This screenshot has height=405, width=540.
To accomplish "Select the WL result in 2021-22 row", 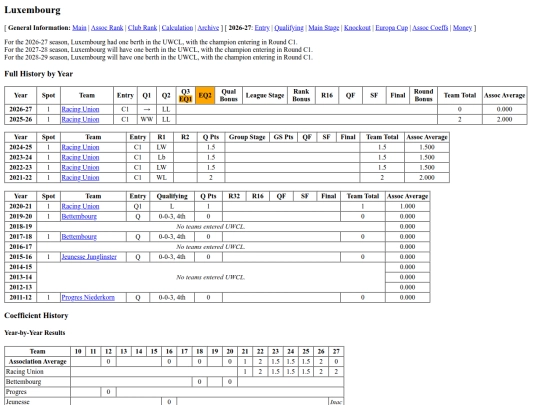I will click(161, 178).
